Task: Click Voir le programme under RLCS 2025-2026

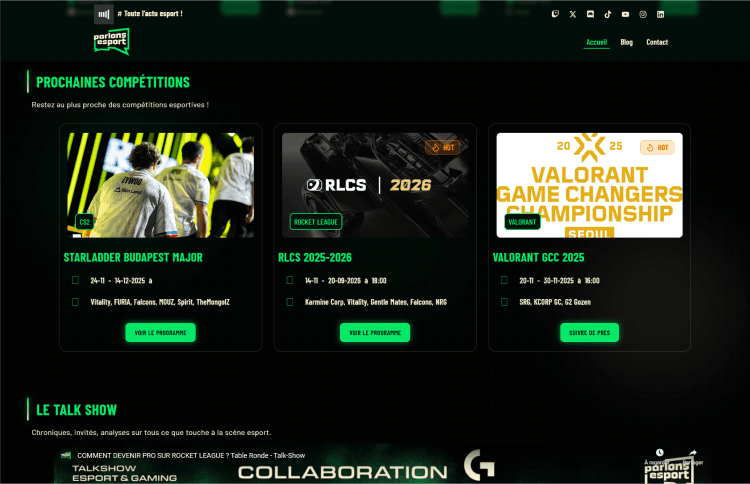Action: coord(375,332)
